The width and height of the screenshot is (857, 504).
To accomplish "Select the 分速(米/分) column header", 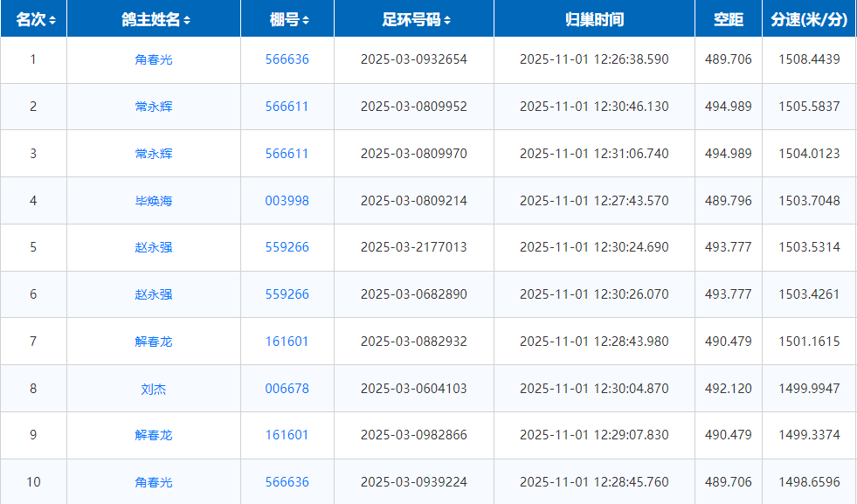I will click(x=809, y=19).
